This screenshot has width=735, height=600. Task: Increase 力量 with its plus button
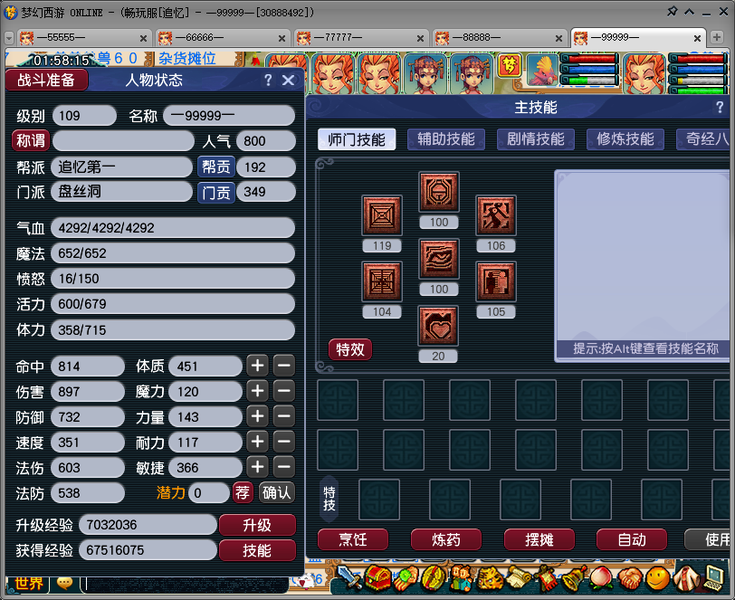coord(257,416)
